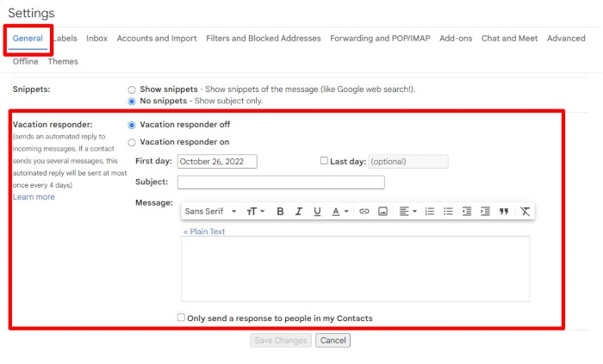Insert image using the image icon
This screenshot has width=603, height=364.
tap(382, 211)
